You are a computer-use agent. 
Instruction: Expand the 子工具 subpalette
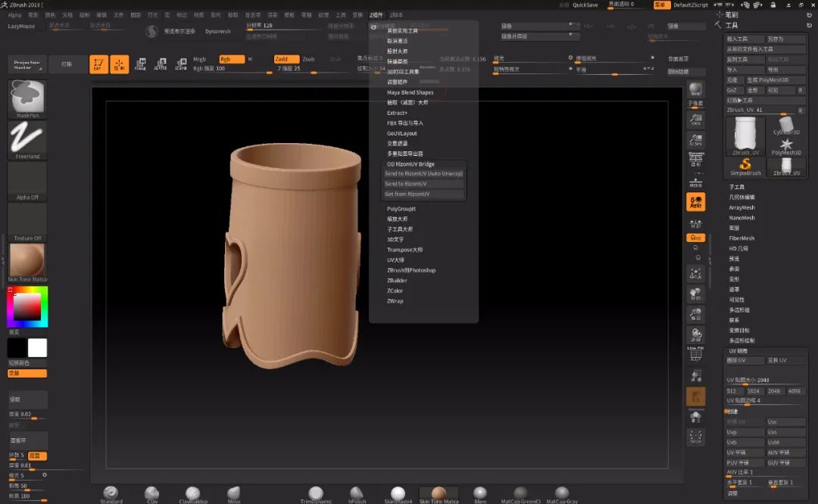click(737, 187)
